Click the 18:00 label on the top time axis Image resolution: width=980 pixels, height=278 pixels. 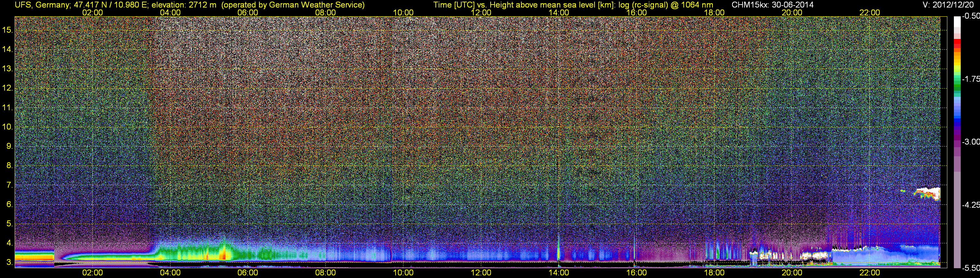pos(714,12)
